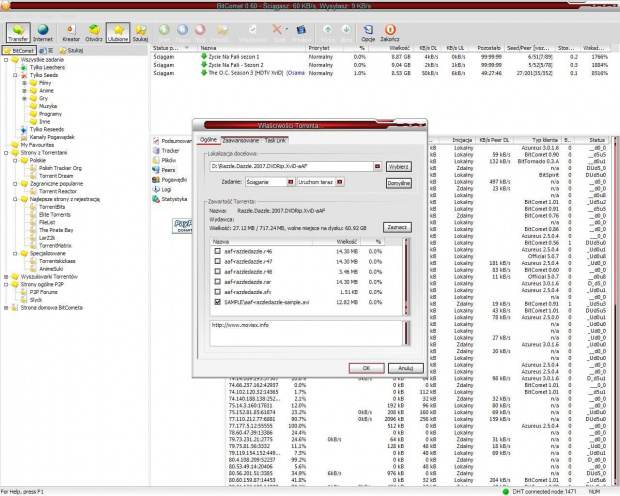Switch to the Task Link tab
Viewport: 620px width, 496px height.
click(275, 140)
